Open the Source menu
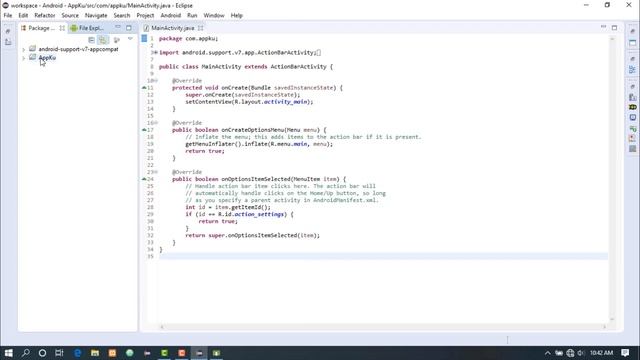The image size is (640, 360). [x=70, y=16]
